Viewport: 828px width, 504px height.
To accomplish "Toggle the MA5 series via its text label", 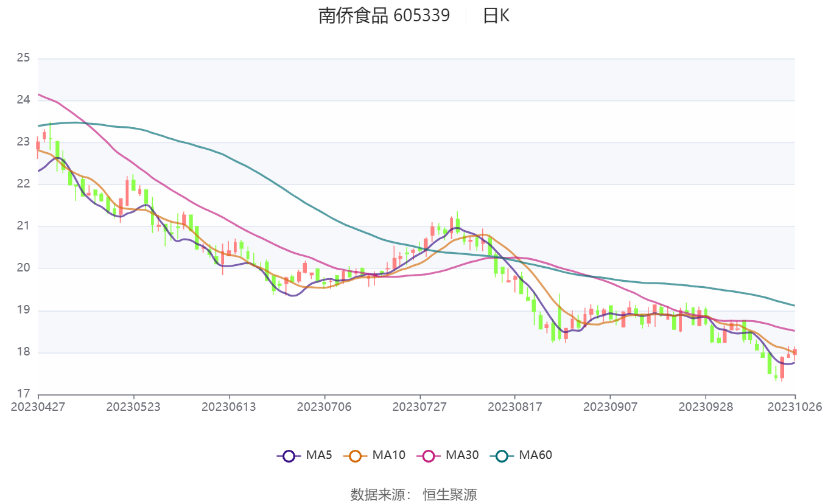I will 319,455.
